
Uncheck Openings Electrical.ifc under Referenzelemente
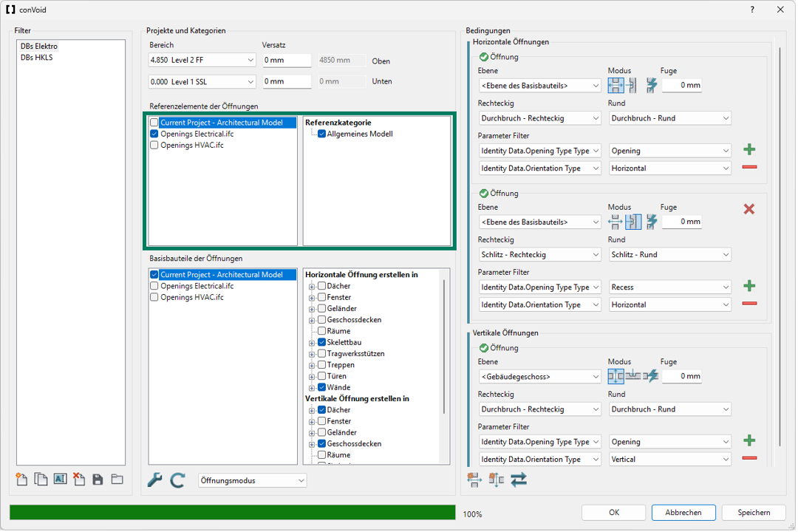pyautogui.click(x=154, y=134)
